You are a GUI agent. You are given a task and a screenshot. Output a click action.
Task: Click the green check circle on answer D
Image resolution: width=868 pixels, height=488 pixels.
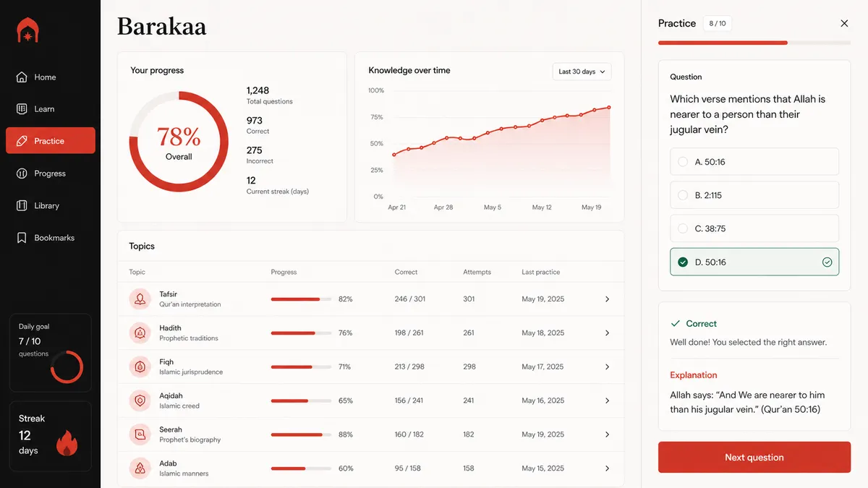pos(827,262)
